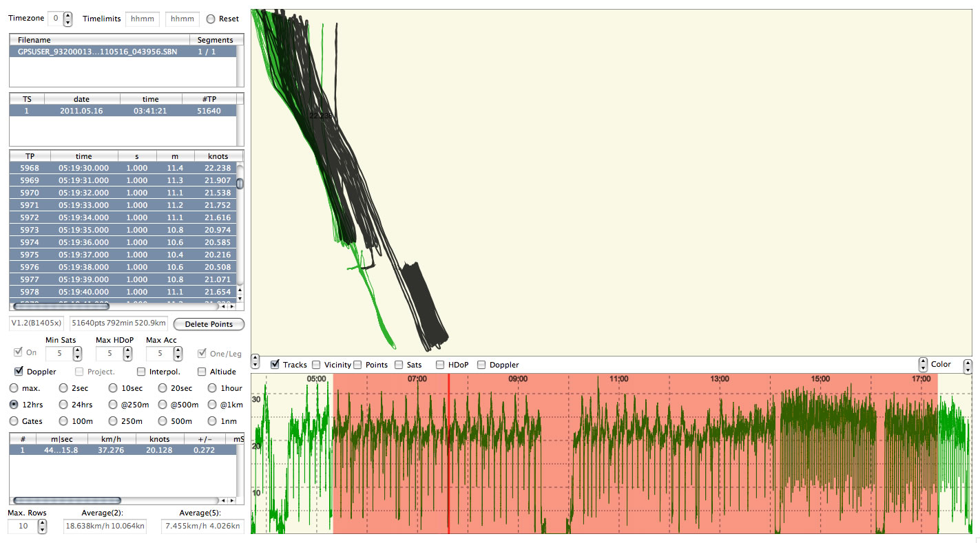The width and height of the screenshot is (980, 543).
Task: Click the 09:00 marker on the speed graph
Action: click(x=518, y=379)
